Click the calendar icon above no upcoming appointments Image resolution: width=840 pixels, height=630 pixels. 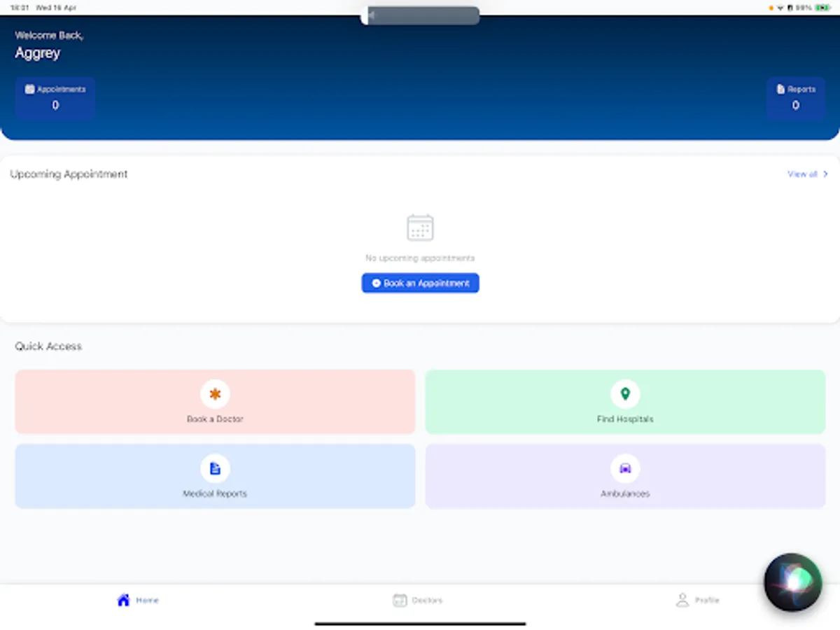(420, 227)
